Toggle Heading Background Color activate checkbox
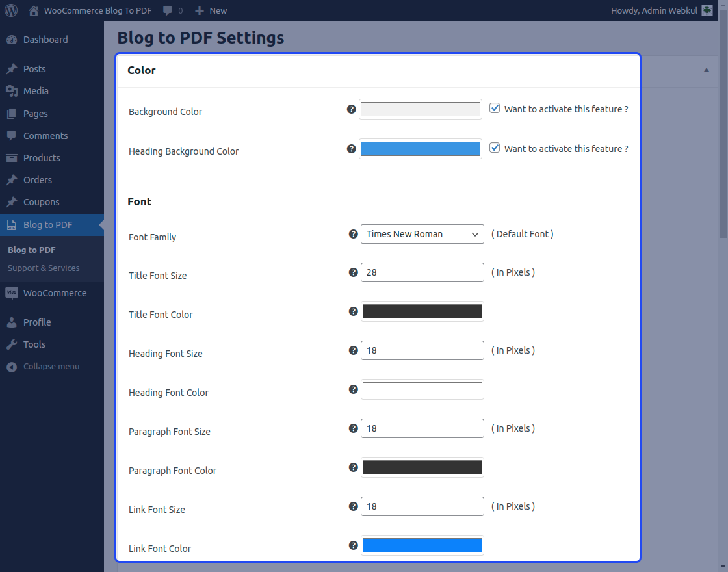 click(x=495, y=148)
